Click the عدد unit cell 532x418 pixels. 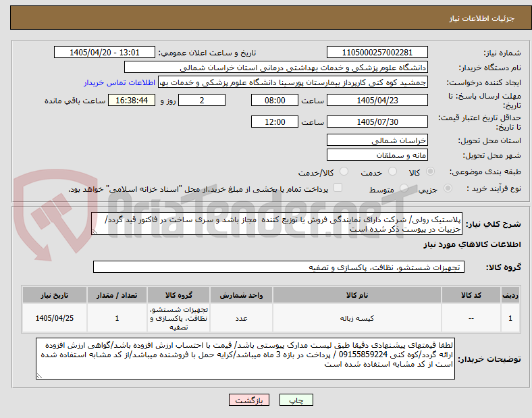(x=241, y=318)
